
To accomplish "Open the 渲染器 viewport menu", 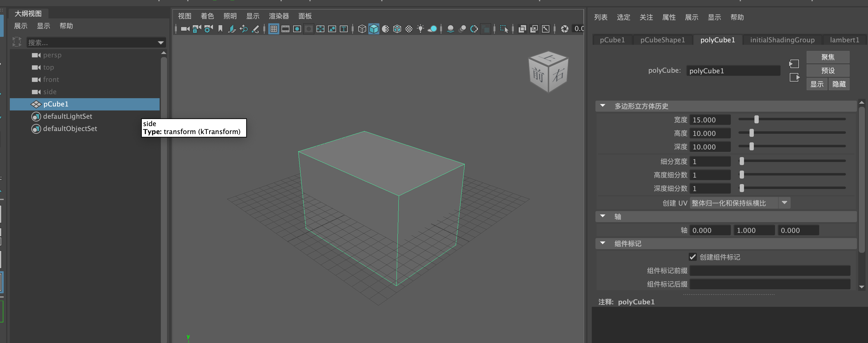I will click(279, 16).
